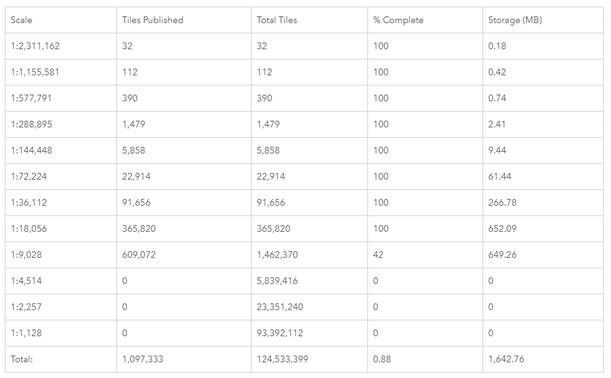Click the Storage (MB) column header
Viewport: 611px width, 378px height.
coord(543,20)
